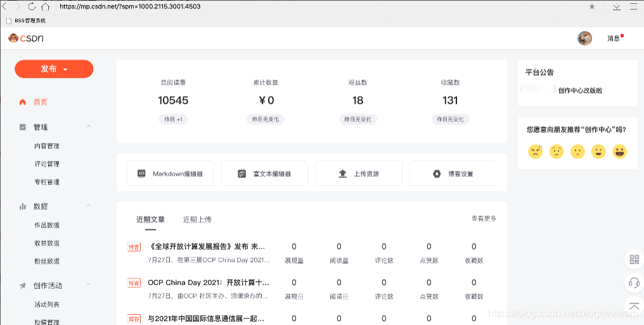Open the user avatar profile picture

click(584, 38)
